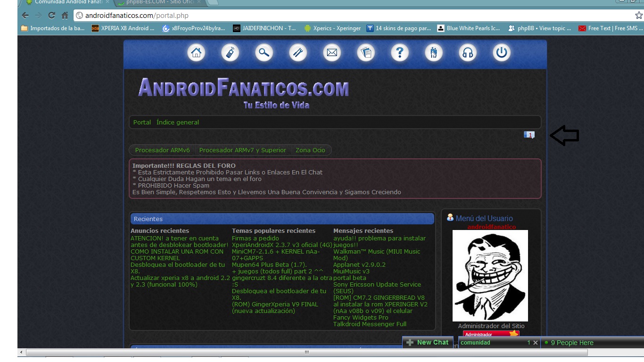Click the horizontal scrollbar thumb
Screen dimensions: 644x362
pos(306,352)
